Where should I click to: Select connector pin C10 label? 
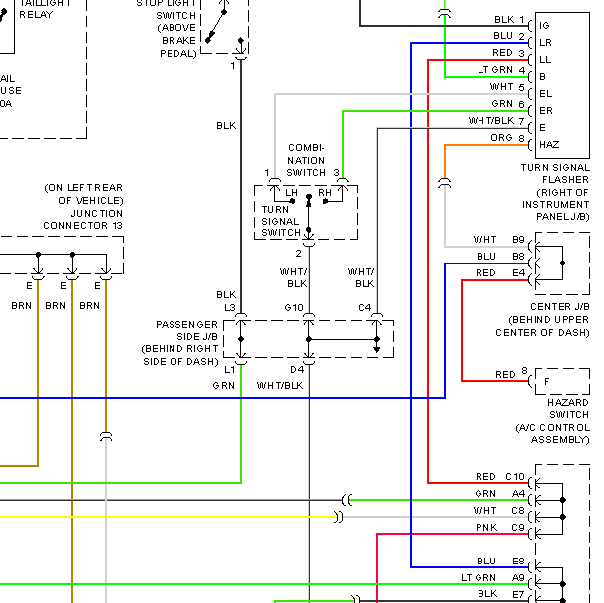(x=515, y=477)
